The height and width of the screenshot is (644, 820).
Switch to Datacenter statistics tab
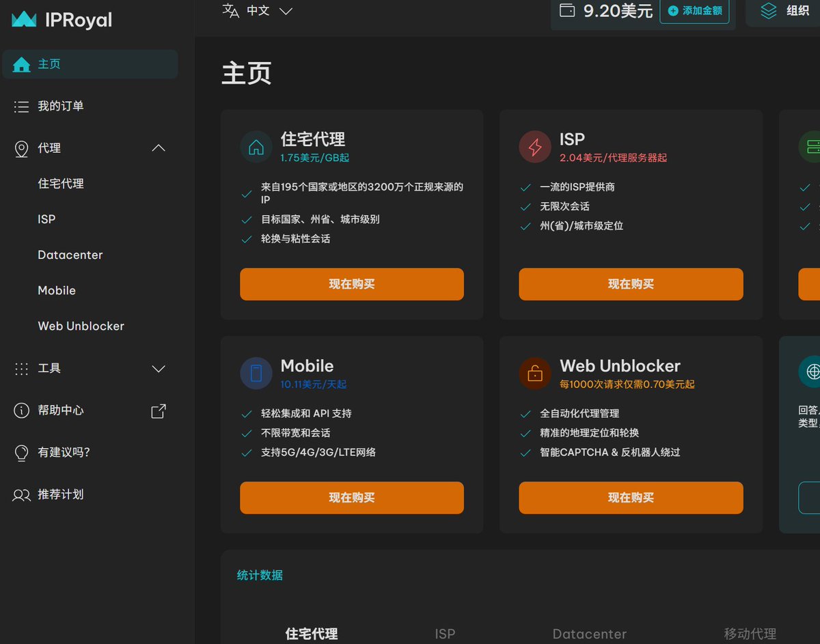pyautogui.click(x=590, y=634)
